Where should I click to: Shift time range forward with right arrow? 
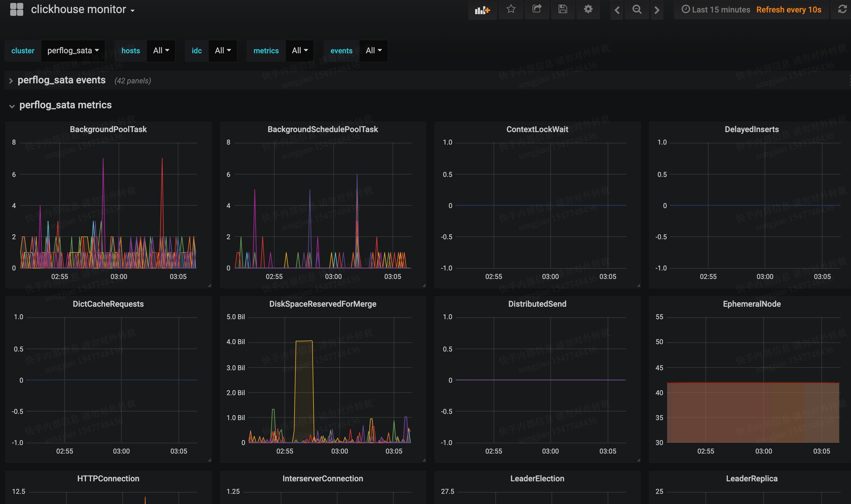pyautogui.click(x=657, y=10)
